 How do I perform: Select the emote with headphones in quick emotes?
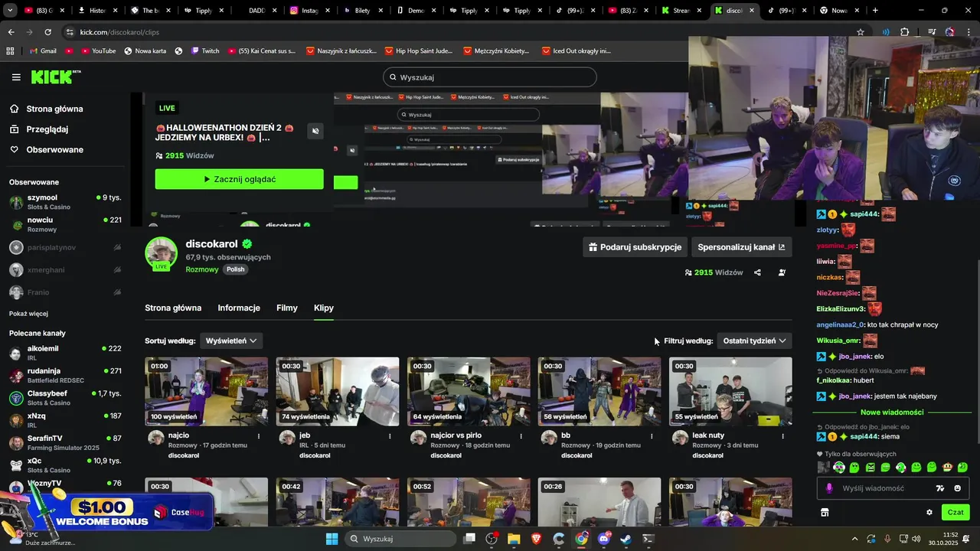pyautogui.click(x=839, y=467)
